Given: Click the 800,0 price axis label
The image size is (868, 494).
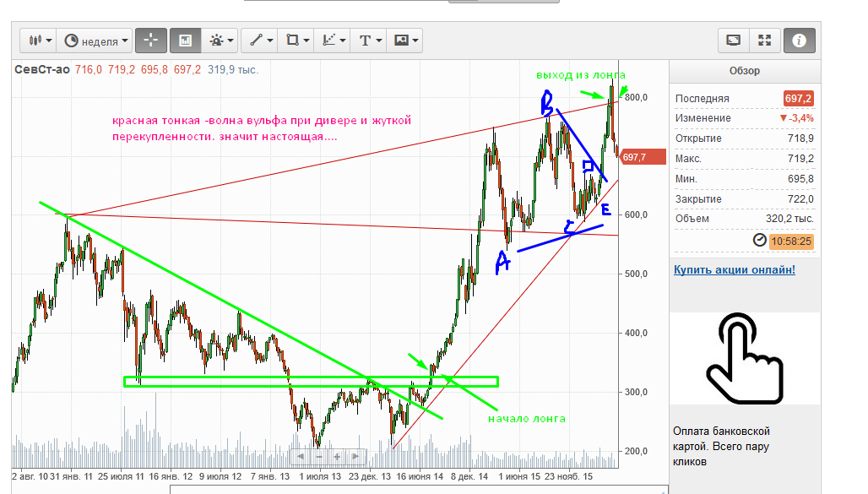Looking at the screenshot, I should pos(636,97).
